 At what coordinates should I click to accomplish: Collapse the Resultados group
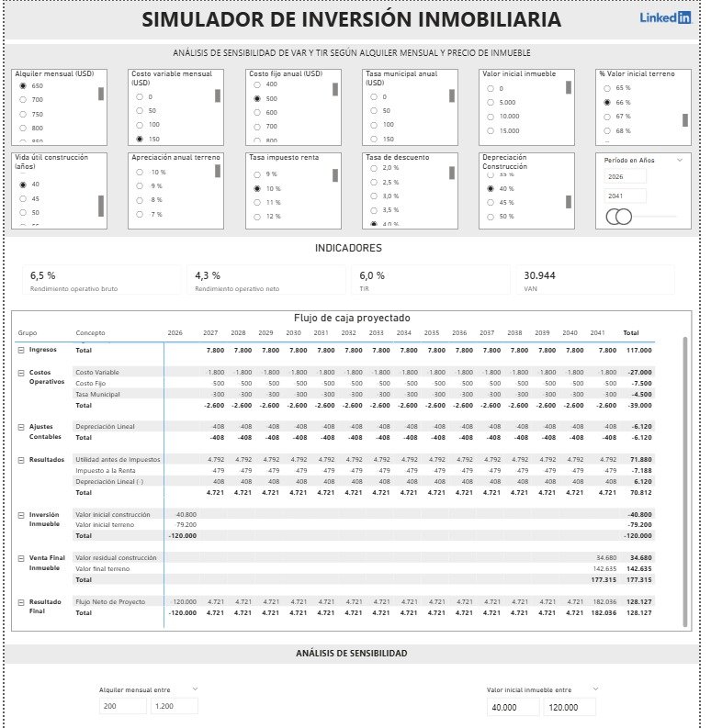click(x=21, y=460)
